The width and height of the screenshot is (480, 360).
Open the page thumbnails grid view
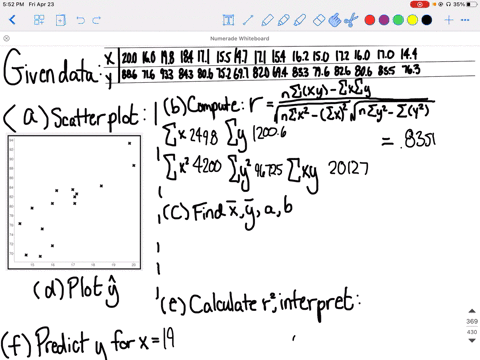(x=39, y=20)
